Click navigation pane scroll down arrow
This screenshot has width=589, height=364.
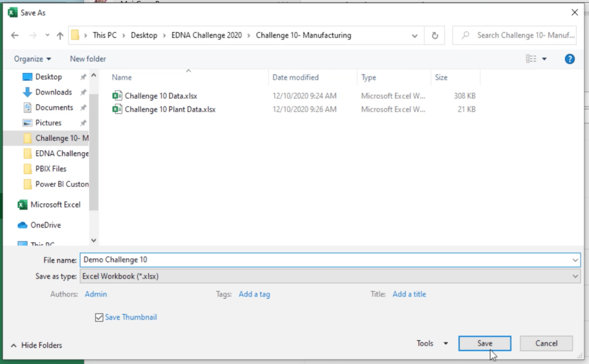coord(94,240)
